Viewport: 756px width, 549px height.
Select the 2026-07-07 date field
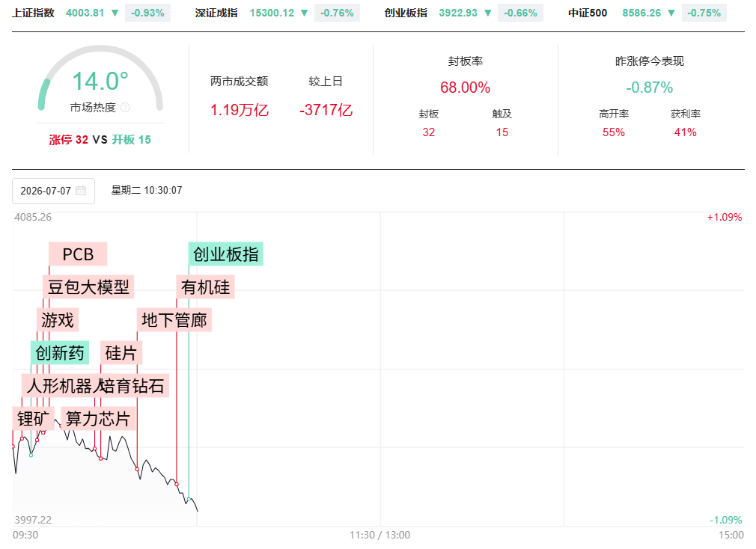click(x=53, y=191)
